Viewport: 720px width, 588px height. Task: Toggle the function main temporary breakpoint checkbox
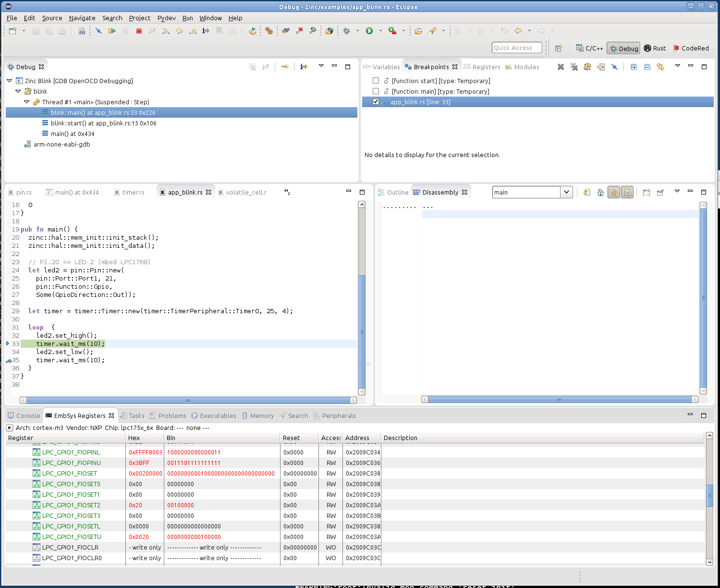(376, 91)
